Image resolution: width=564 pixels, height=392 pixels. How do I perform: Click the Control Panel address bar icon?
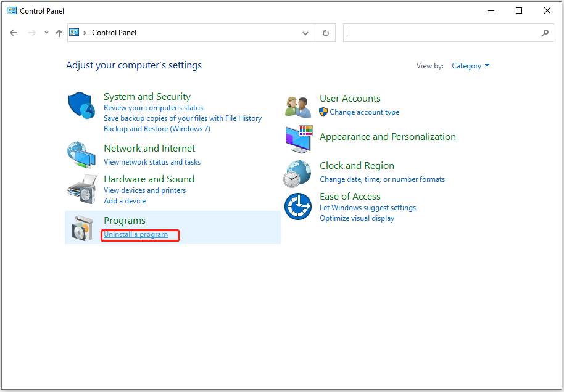coord(74,32)
